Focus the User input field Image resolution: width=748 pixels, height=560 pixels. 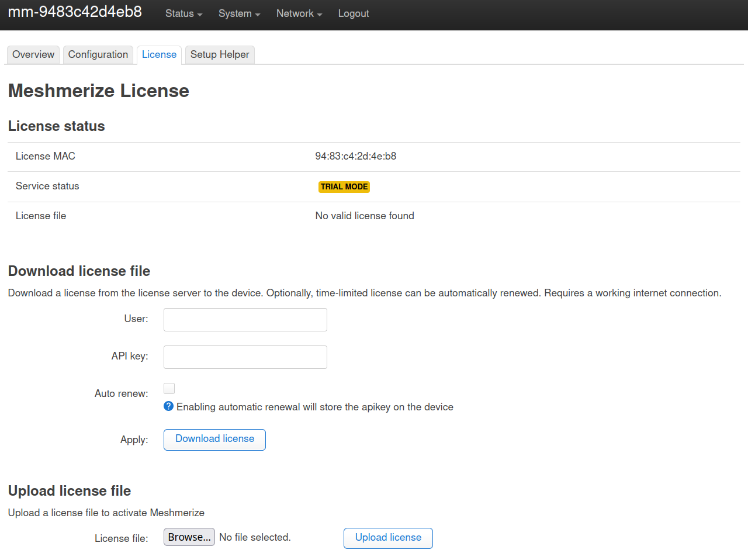(x=245, y=320)
